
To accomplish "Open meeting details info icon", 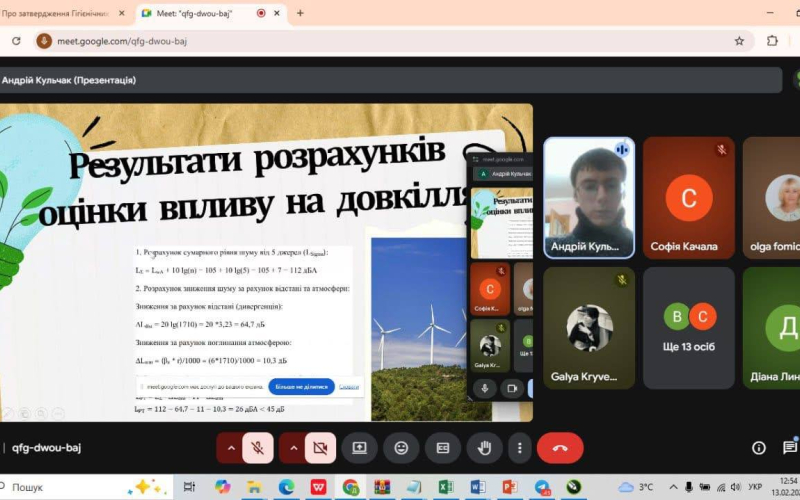I will (x=759, y=448).
